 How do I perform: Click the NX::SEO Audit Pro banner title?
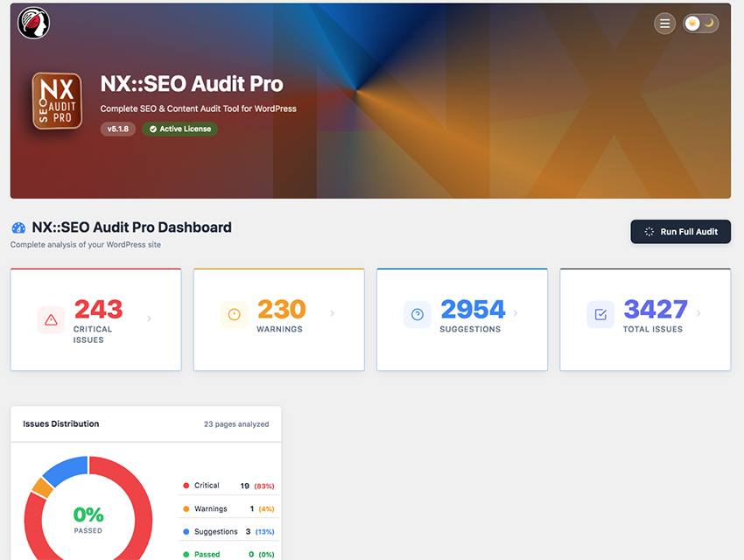point(192,84)
